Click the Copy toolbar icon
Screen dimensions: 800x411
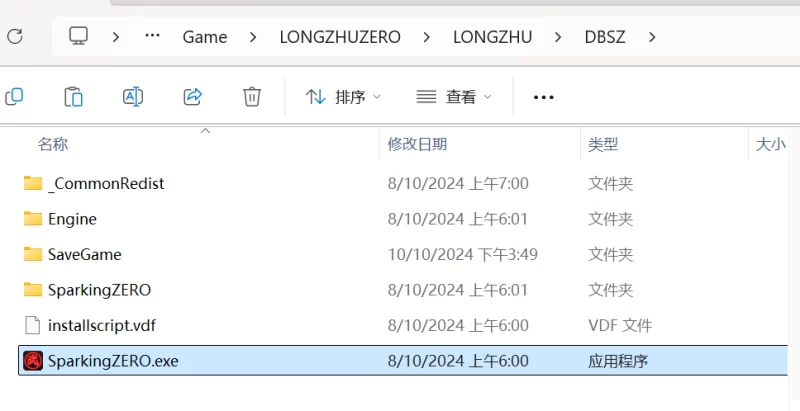14,96
